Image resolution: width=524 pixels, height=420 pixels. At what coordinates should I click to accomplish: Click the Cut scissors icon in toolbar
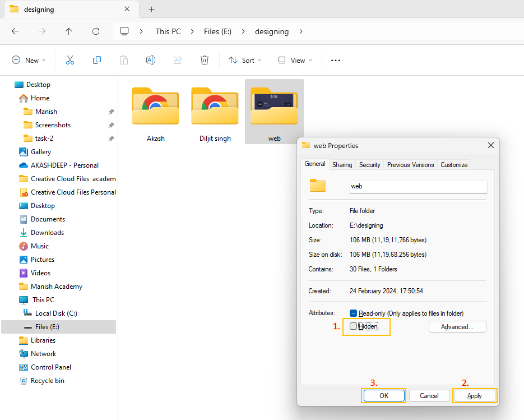[x=70, y=61]
